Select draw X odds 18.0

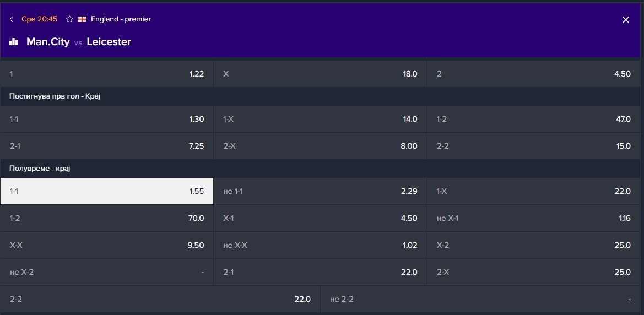[320, 74]
